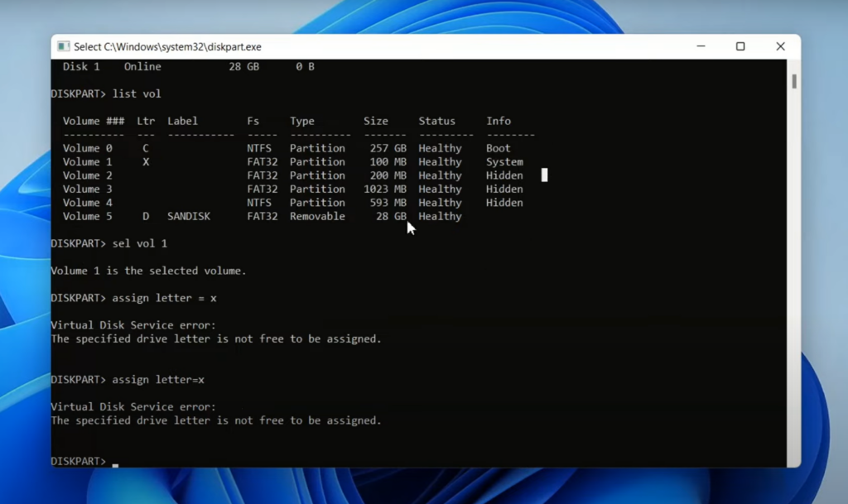Screen dimensions: 848x504
Task: Click the 'Fs' column header
Action: pos(253,121)
